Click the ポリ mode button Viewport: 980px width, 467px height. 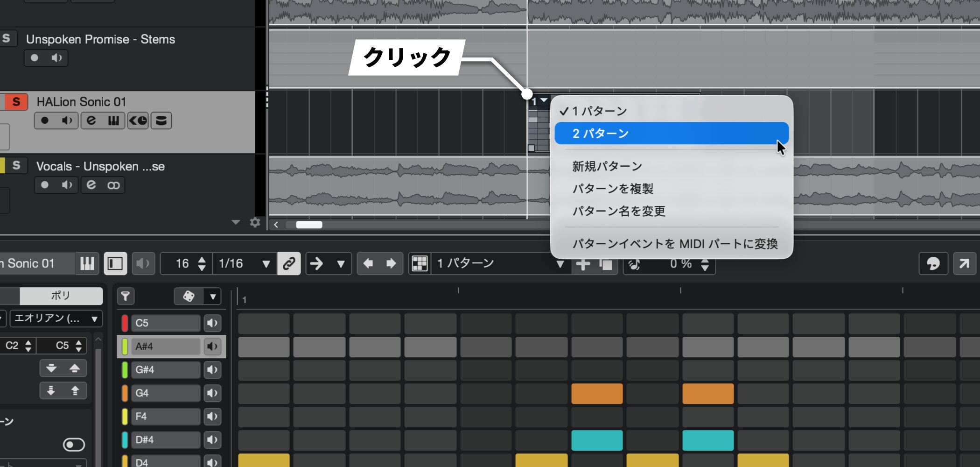tap(61, 296)
